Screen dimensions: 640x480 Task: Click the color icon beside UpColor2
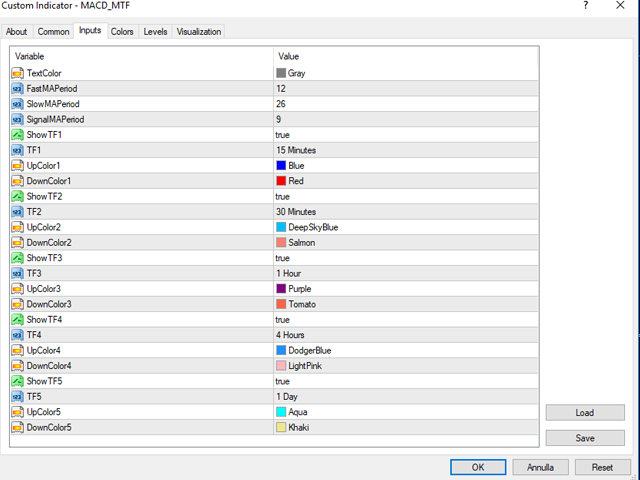tap(18, 227)
